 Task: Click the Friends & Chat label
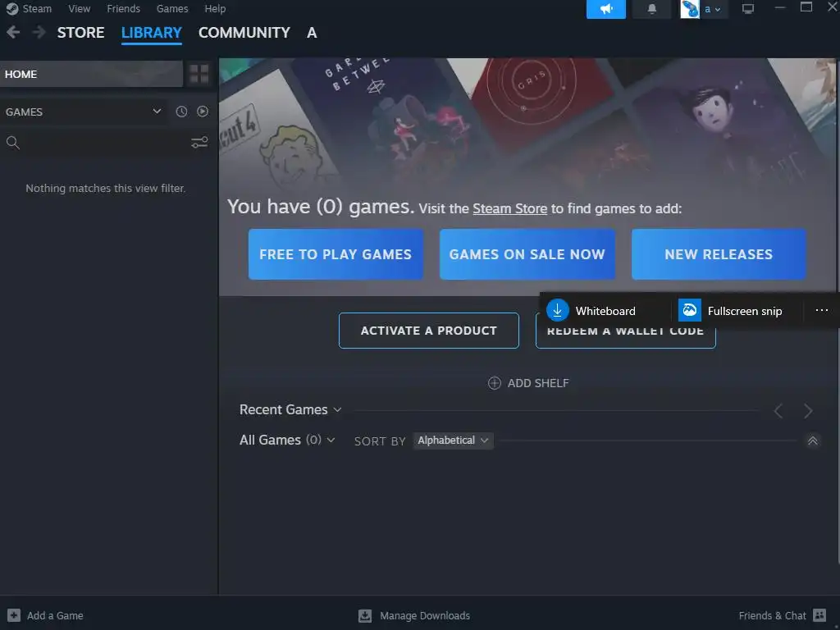coord(772,615)
